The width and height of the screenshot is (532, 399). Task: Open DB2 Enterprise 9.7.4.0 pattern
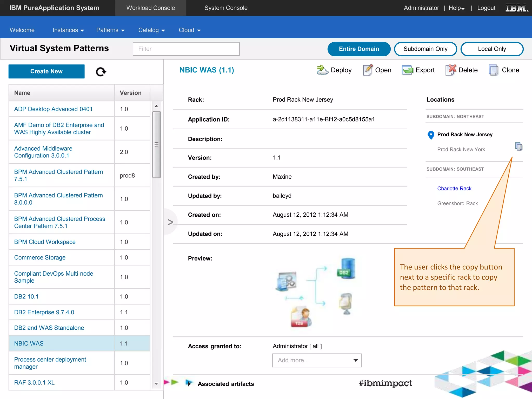click(44, 312)
